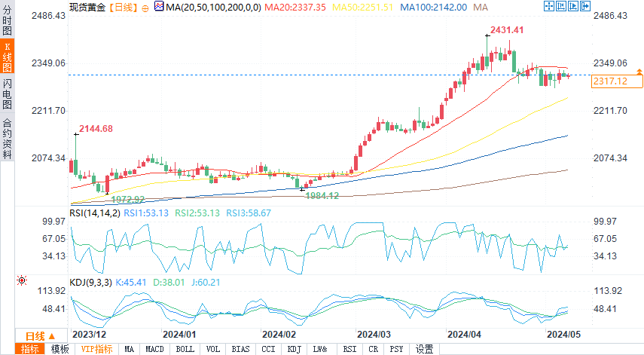Click the 现货黄金 title text
This screenshot has height=355, width=644.
(88, 8)
